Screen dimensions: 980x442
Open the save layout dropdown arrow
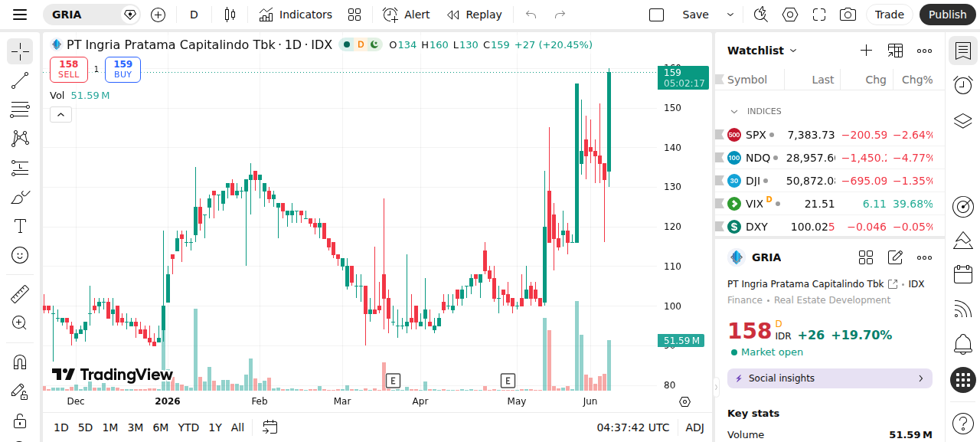click(730, 15)
